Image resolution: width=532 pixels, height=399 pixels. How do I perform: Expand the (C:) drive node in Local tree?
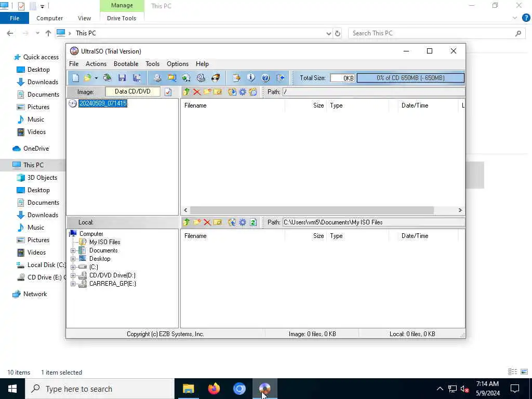pos(73,268)
